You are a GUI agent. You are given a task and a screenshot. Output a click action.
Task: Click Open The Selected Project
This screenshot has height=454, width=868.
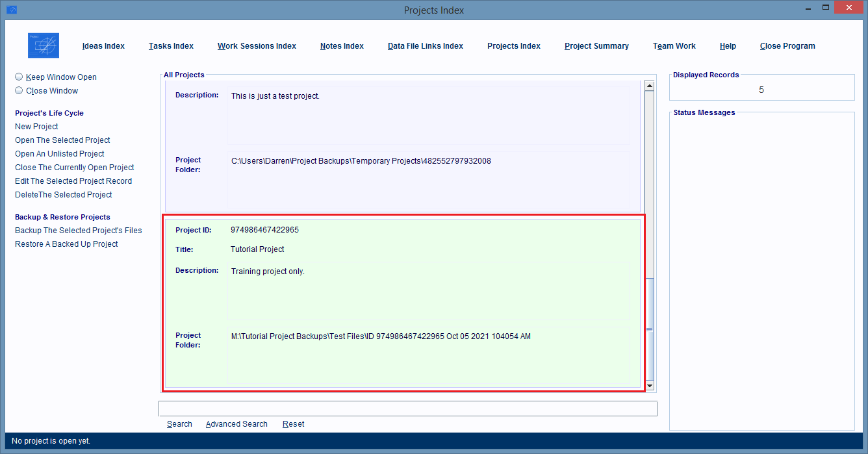click(62, 140)
